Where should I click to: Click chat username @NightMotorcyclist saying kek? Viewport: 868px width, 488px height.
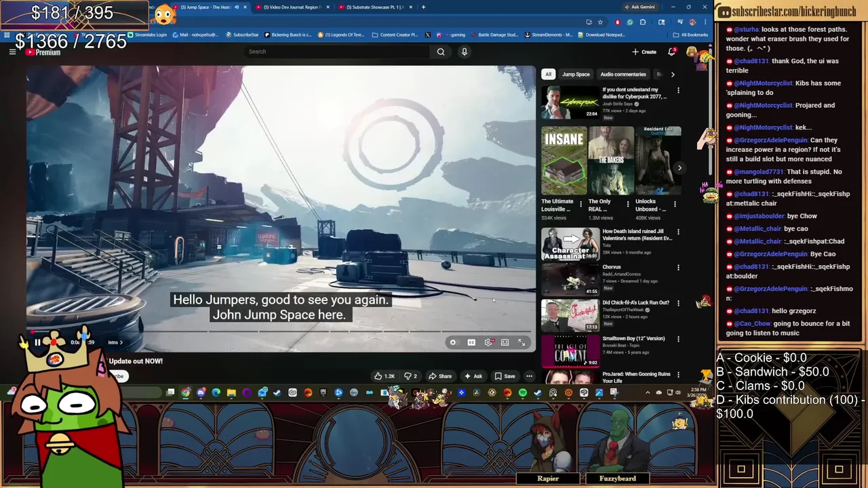tap(764, 127)
